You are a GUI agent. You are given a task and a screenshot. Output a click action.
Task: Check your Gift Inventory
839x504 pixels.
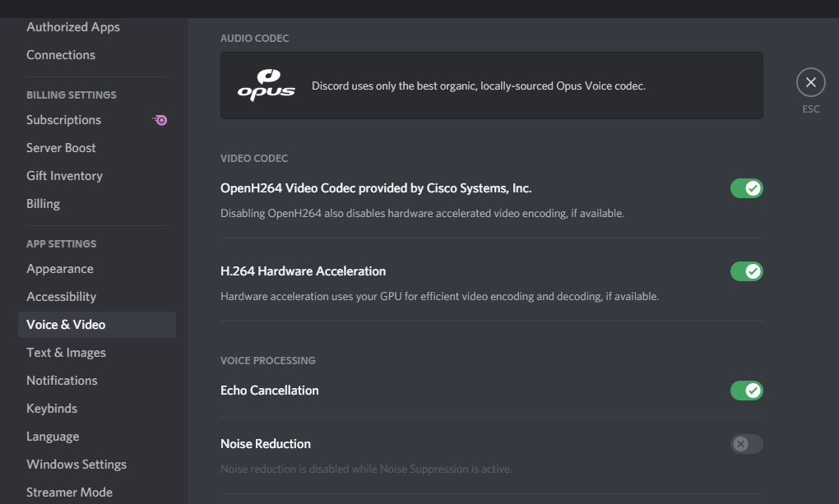coord(64,175)
